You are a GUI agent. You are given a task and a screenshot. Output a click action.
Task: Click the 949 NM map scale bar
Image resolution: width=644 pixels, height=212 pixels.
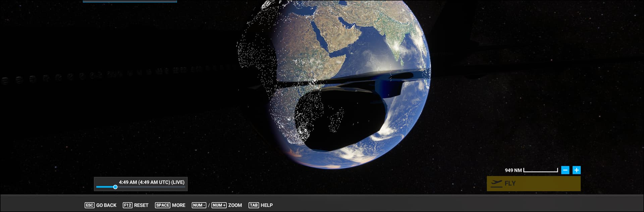[x=540, y=170]
